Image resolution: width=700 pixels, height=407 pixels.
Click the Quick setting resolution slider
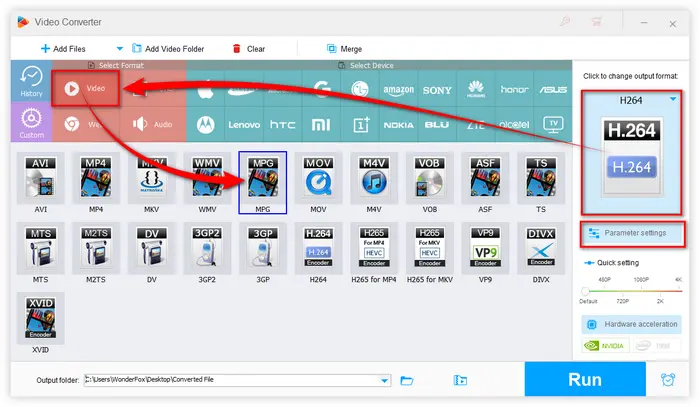633,290
